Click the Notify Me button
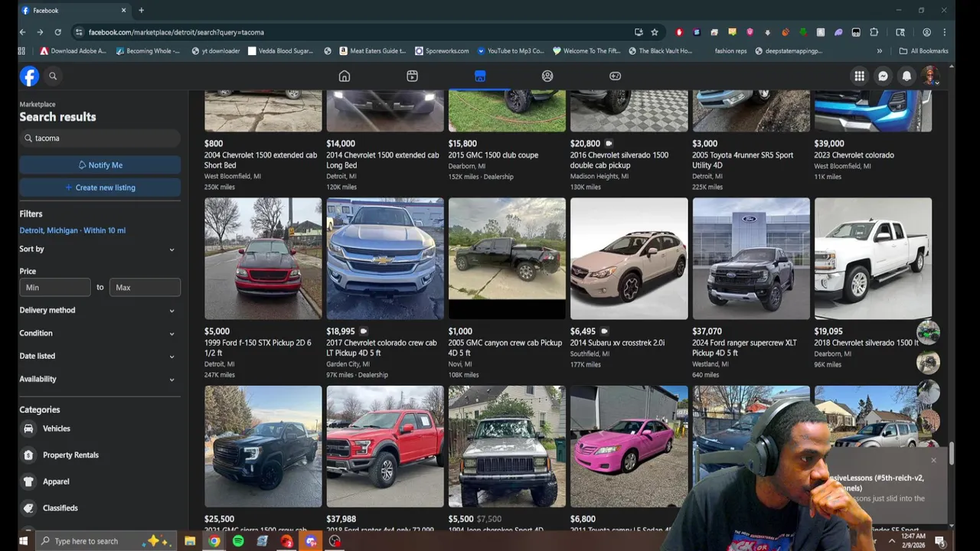This screenshot has width=980, height=551. [x=100, y=165]
